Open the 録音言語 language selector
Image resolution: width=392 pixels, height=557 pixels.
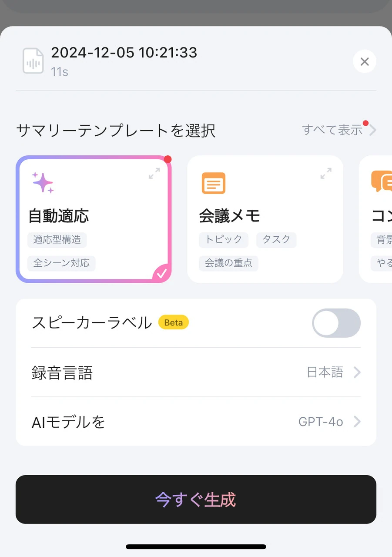[196, 372]
